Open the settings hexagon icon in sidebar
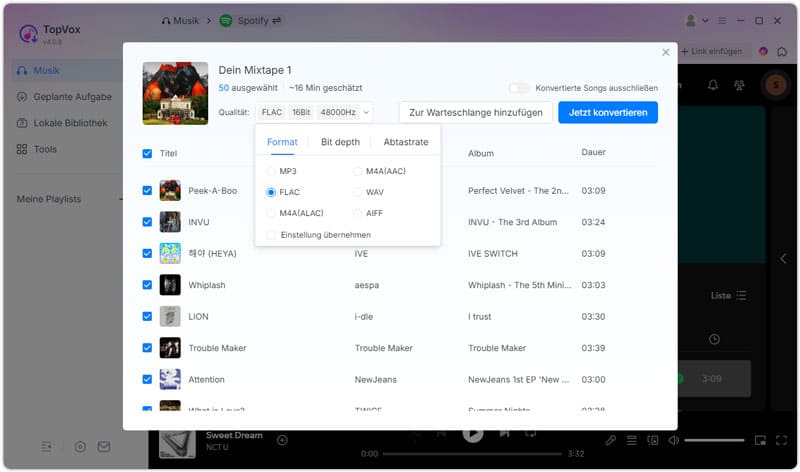 80,446
